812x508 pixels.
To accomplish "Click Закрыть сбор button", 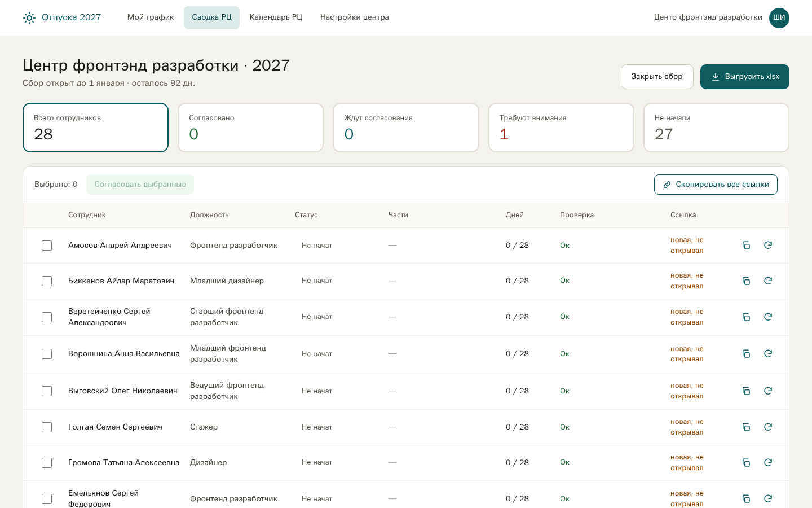I will (x=657, y=77).
